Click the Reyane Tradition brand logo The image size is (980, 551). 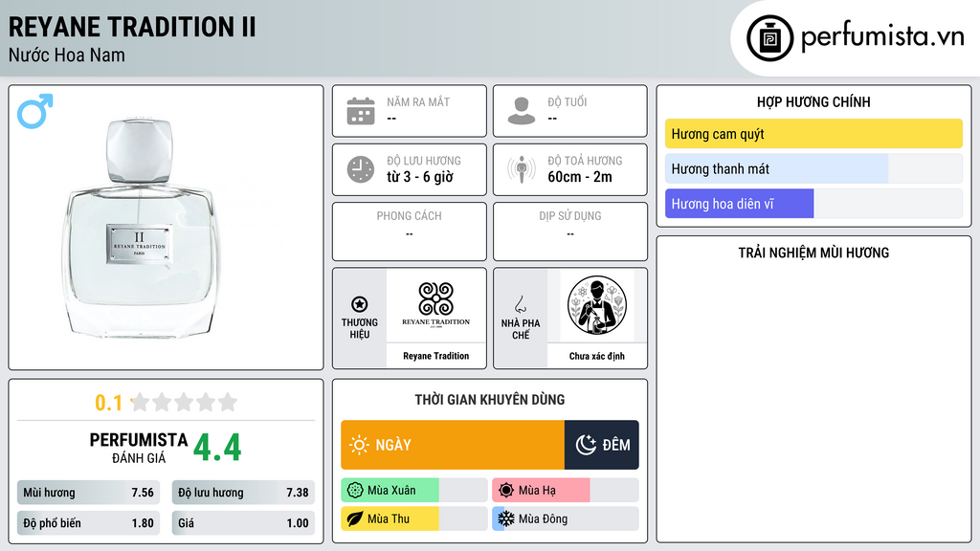435,305
